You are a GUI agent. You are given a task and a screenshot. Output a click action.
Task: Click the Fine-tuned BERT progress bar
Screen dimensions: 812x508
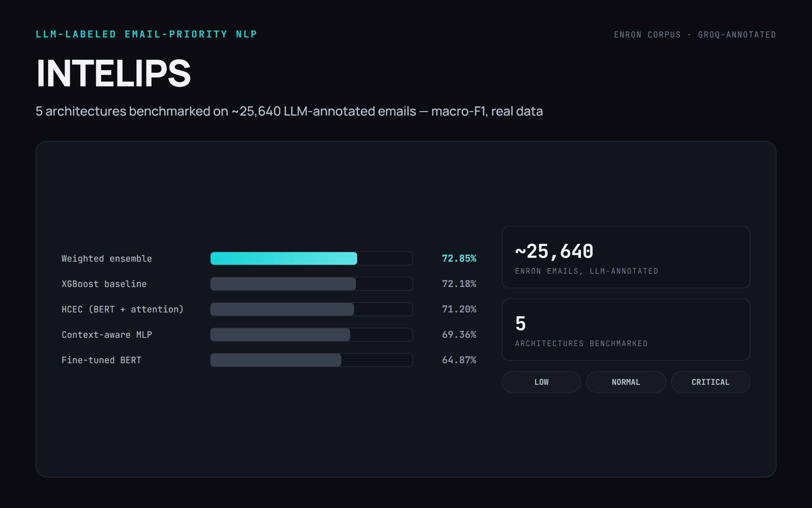click(311, 360)
